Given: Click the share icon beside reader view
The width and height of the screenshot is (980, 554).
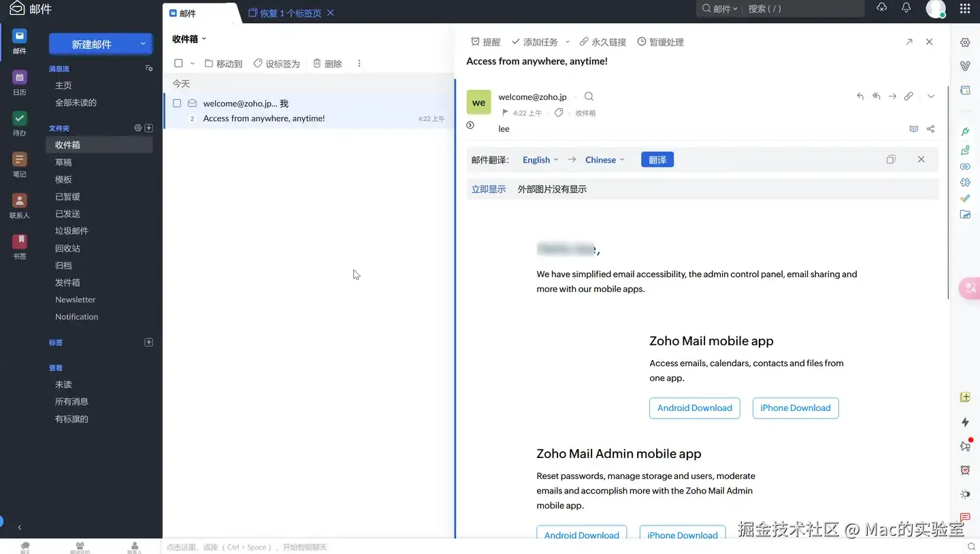Looking at the screenshot, I should [930, 129].
